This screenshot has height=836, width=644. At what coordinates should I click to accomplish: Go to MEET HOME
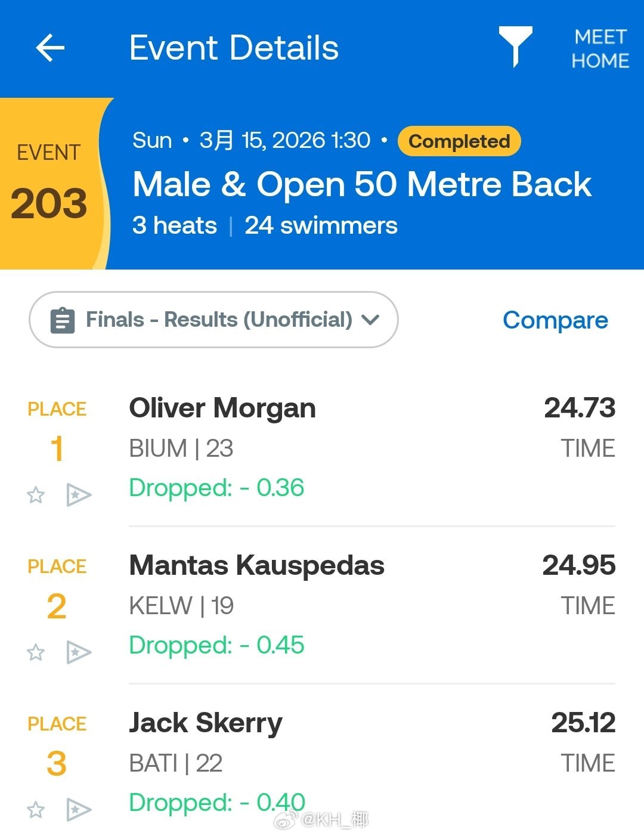click(x=600, y=49)
